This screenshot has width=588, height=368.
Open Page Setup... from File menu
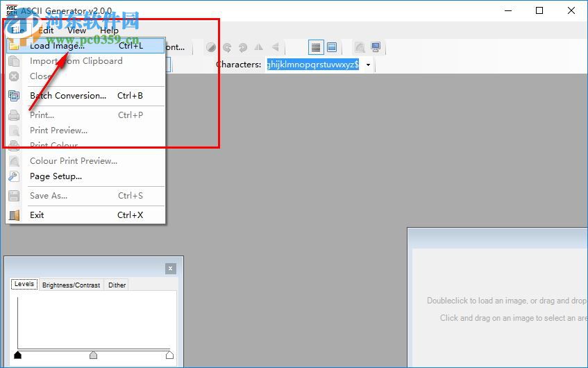point(85,176)
